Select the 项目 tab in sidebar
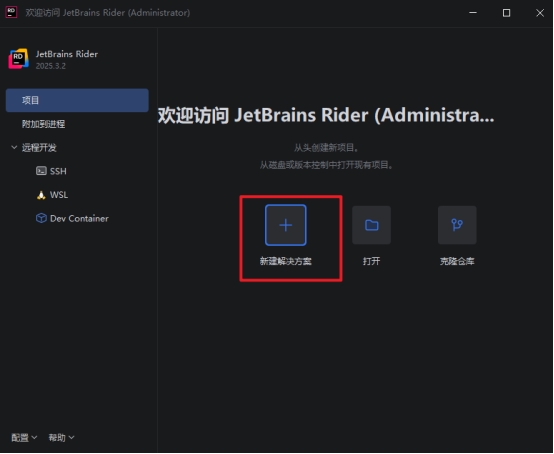 coord(77,100)
